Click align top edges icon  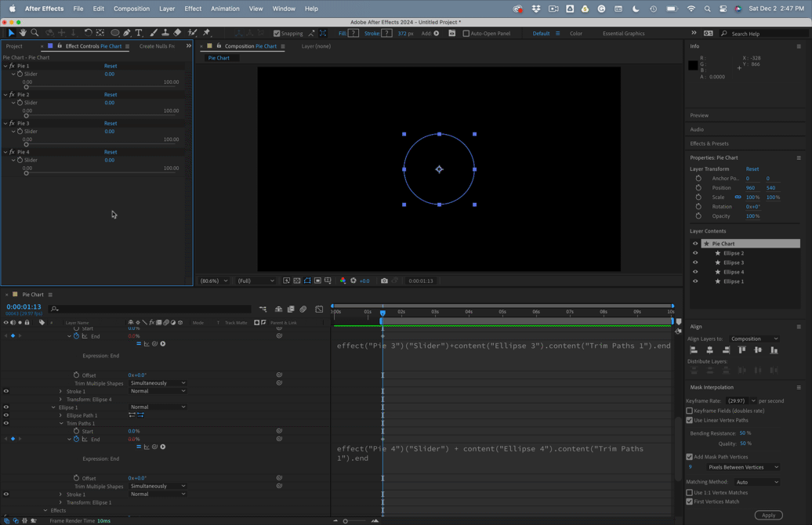pyautogui.click(x=742, y=350)
